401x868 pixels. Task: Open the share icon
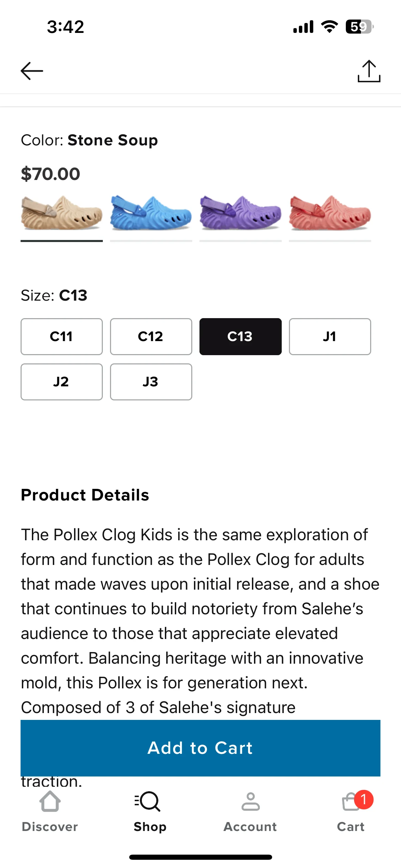(x=369, y=71)
